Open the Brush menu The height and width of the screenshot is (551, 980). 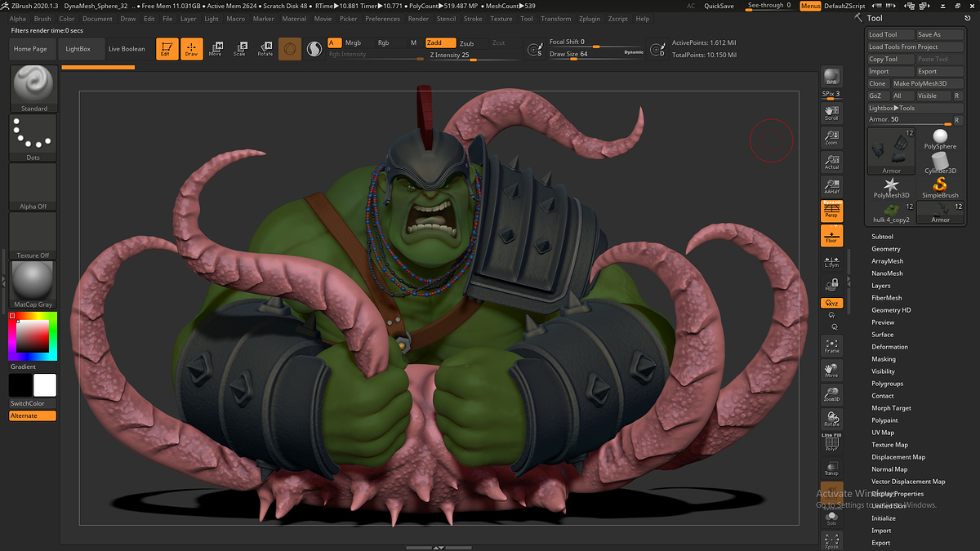coord(42,19)
